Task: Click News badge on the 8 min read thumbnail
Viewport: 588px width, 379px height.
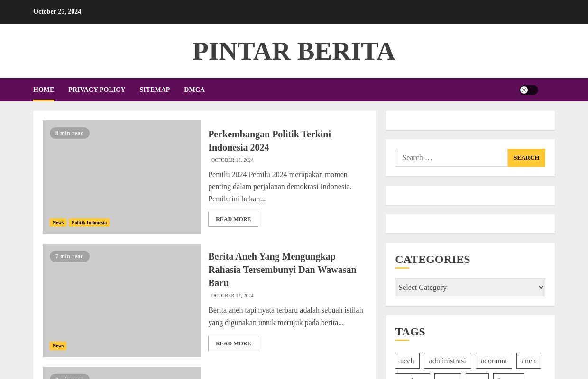Action: point(58,223)
